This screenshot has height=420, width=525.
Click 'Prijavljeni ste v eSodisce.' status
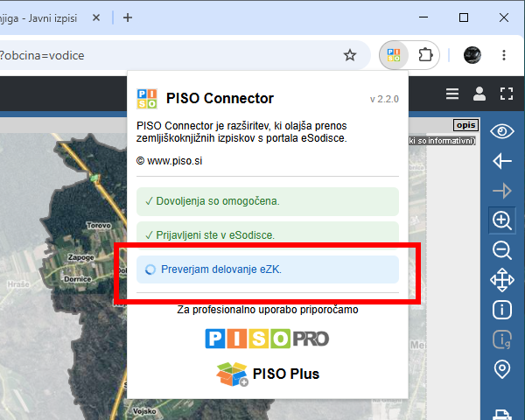[x=268, y=235]
